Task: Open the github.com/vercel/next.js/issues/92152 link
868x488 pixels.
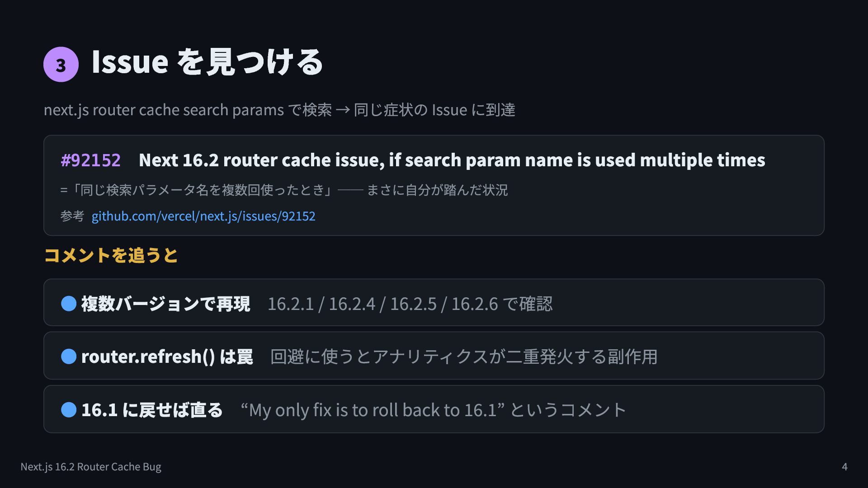Action: (203, 216)
